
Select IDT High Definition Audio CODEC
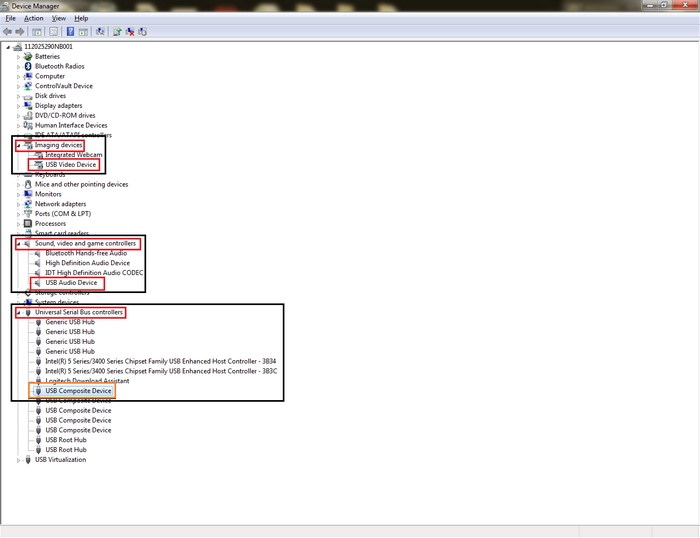pyautogui.click(x=94, y=272)
